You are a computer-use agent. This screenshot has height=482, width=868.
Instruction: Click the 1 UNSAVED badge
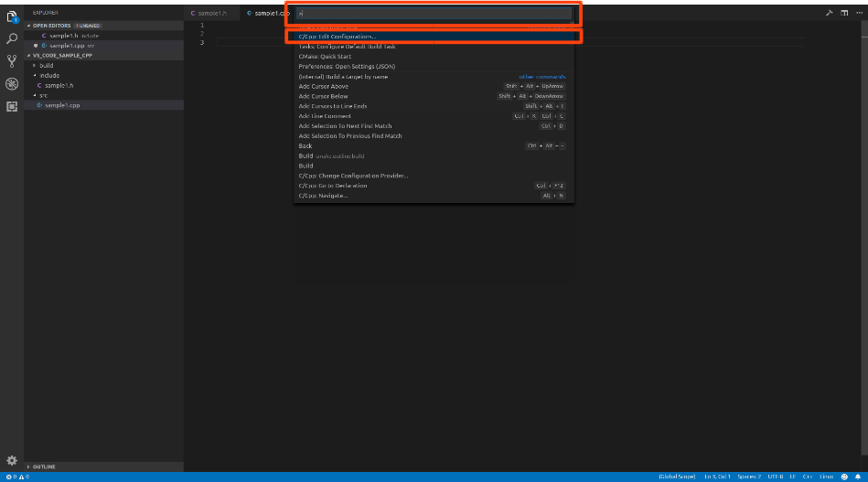coord(88,26)
